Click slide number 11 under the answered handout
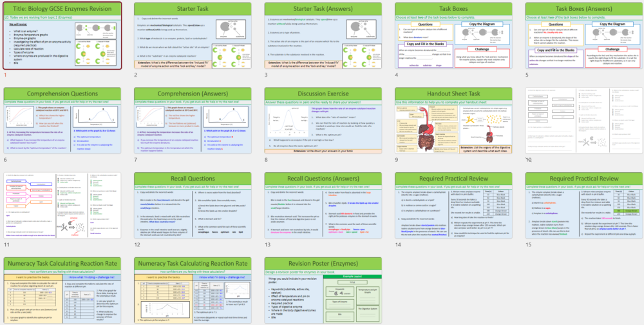644x325 pixels. (6, 245)
